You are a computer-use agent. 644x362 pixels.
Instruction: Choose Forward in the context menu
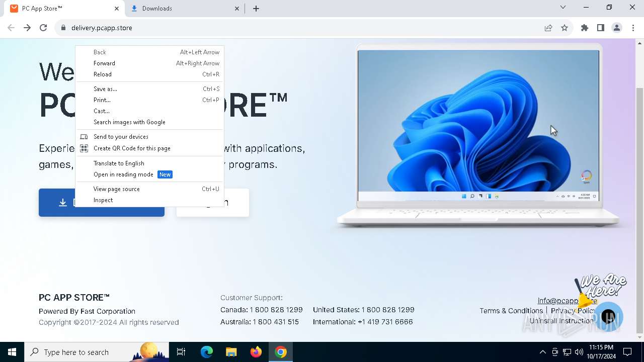coord(149,63)
